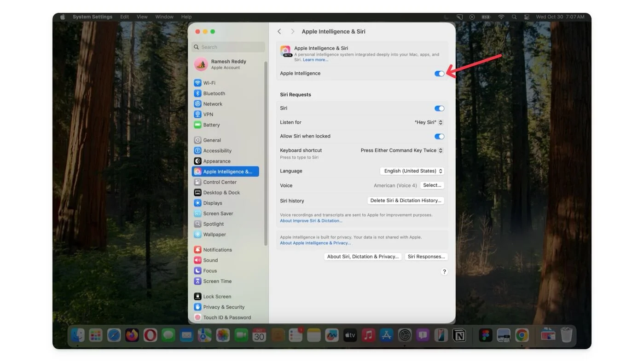Open Focus settings
The width and height of the screenshot is (644, 362).
226,271
